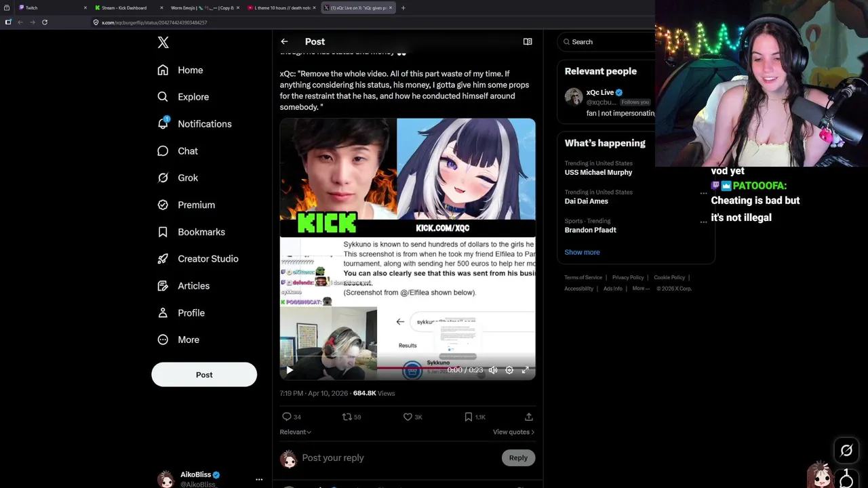This screenshot has height=488, width=868.
Task: Go back with the Post header arrow
Action: tap(284, 41)
